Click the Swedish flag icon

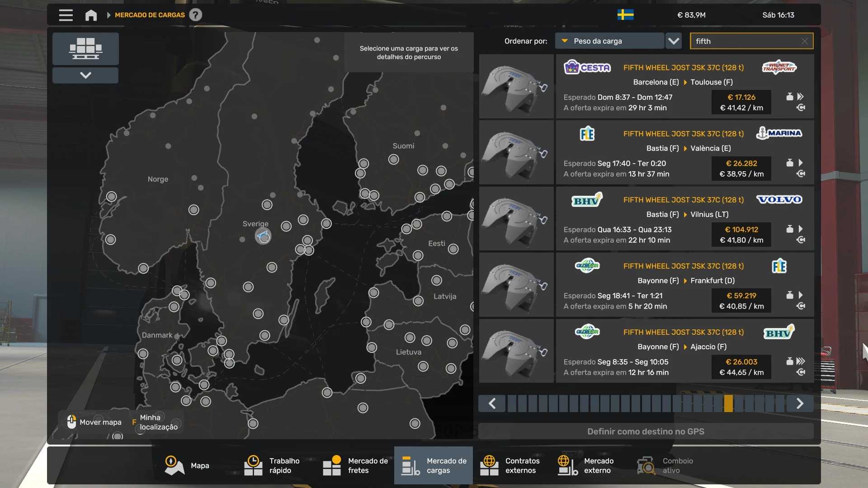click(x=625, y=15)
